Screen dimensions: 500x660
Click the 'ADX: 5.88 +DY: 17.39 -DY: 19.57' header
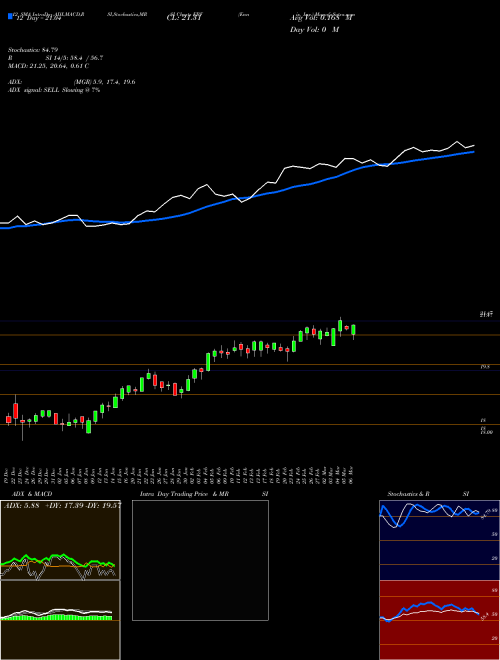click(x=63, y=506)
